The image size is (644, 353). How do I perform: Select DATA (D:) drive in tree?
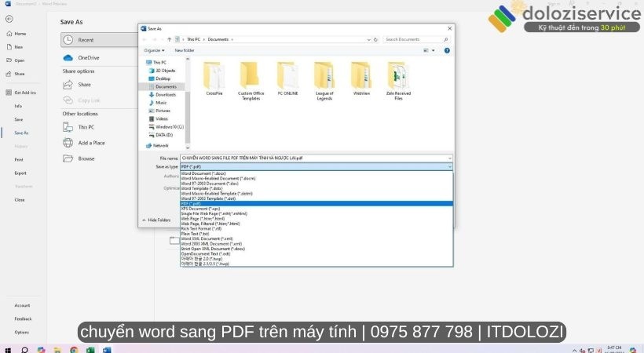(x=161, y=135)
